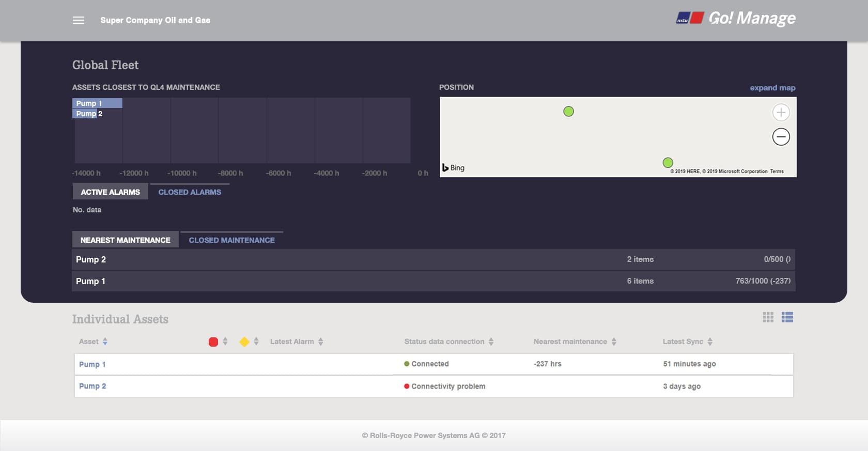868x451 pixels.
Task: Select the lower green asset marker on map
Action: (668, 163)
